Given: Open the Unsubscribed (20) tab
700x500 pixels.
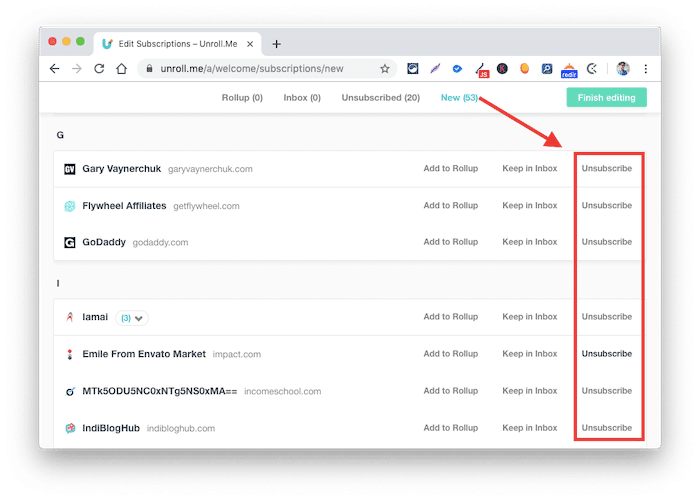Looking at the screenshot, I should coord(381,98).
